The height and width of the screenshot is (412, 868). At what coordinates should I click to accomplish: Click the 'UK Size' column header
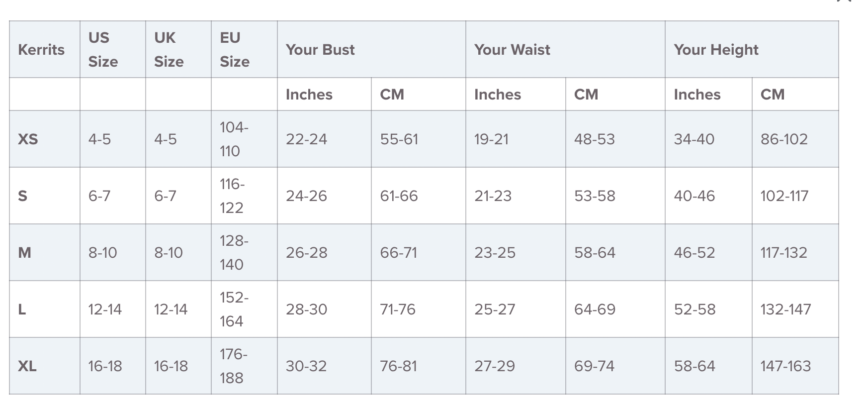(x=169, y=50)
